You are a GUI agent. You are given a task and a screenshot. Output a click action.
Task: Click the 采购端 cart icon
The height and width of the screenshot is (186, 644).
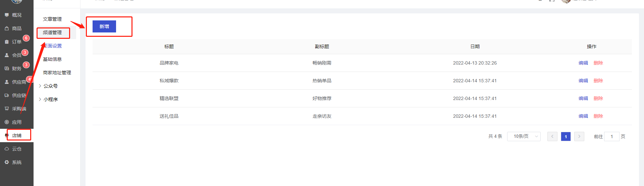click(x=7, y=109)
